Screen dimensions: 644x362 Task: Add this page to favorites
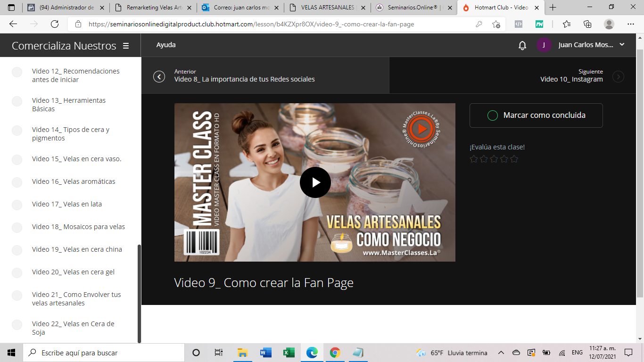pos(496,24)
